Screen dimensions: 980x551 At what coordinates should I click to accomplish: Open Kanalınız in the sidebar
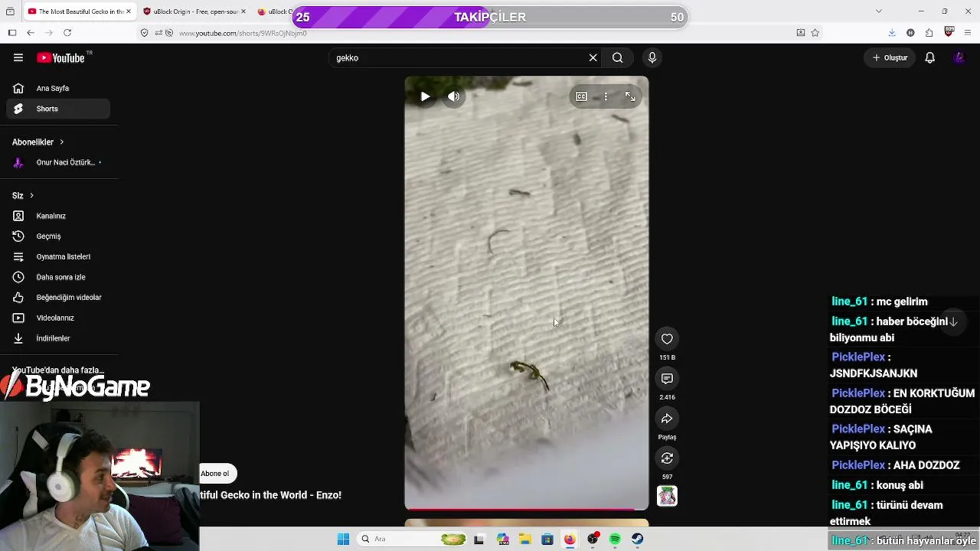tap(58, 216)
